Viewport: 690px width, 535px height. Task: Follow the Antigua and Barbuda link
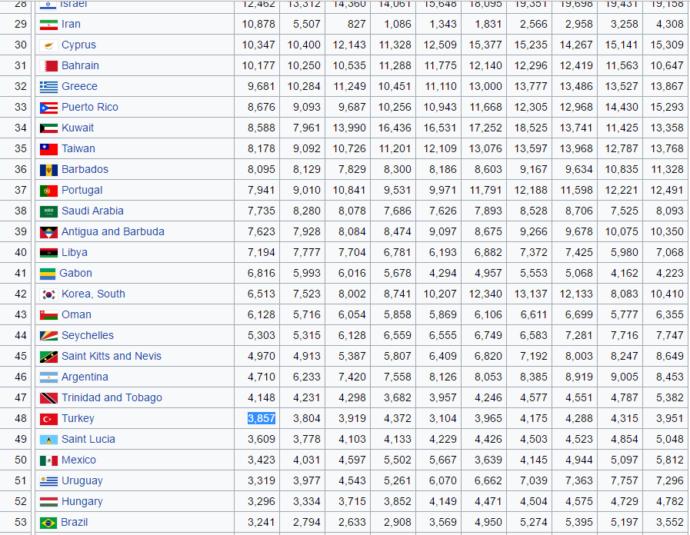113,231
